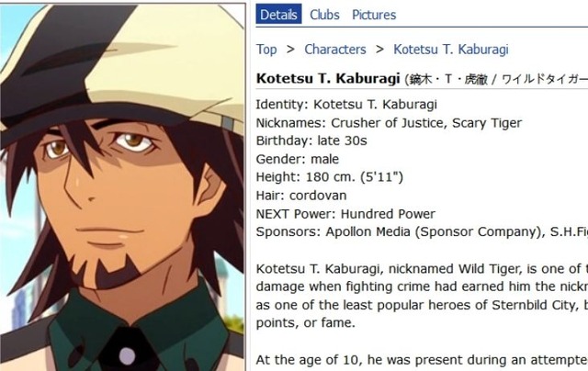Click the Birthday: late 30s line

point(311,141)
